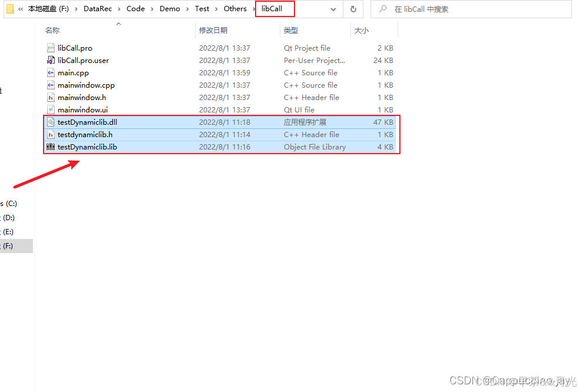Select the file name testdynamiclib.h
This screenshot has width=579, height=392.
pos(85,135)
